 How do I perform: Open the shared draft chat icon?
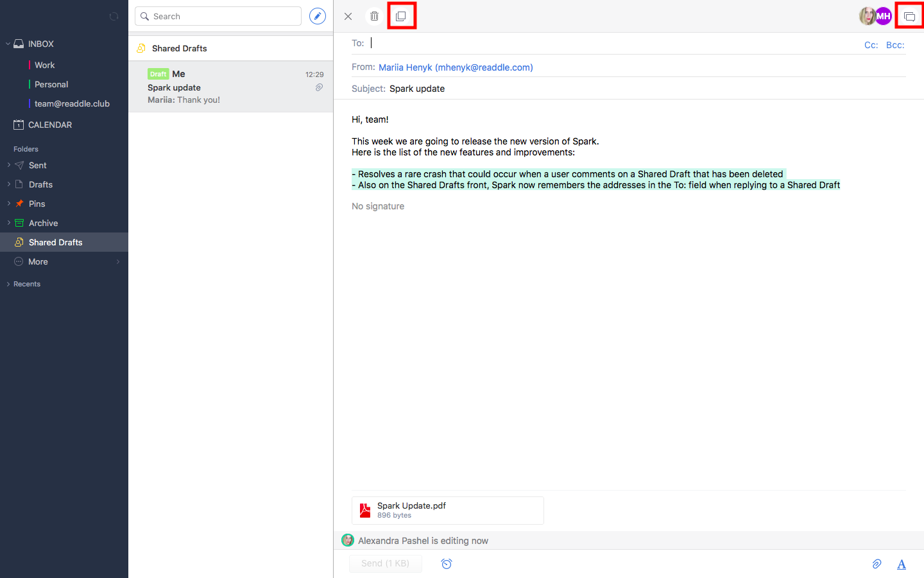point(909,16)
